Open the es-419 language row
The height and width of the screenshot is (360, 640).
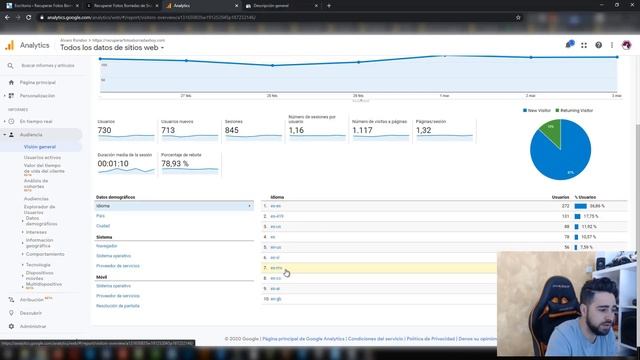pyautogui.click(x=277, y=216)
